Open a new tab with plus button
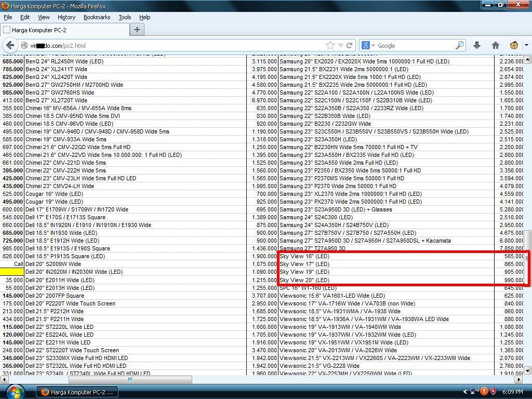Screen dimensions: 532x399 click(x=137, y=30)
